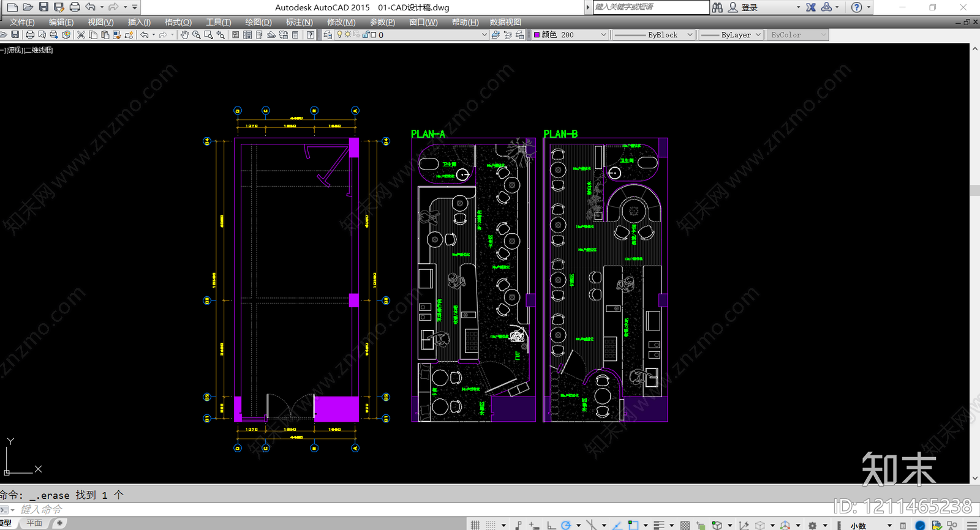Viewport: 980px width, 530px height.
Task: Click the binoculars search icon
Action: [717, 7]
